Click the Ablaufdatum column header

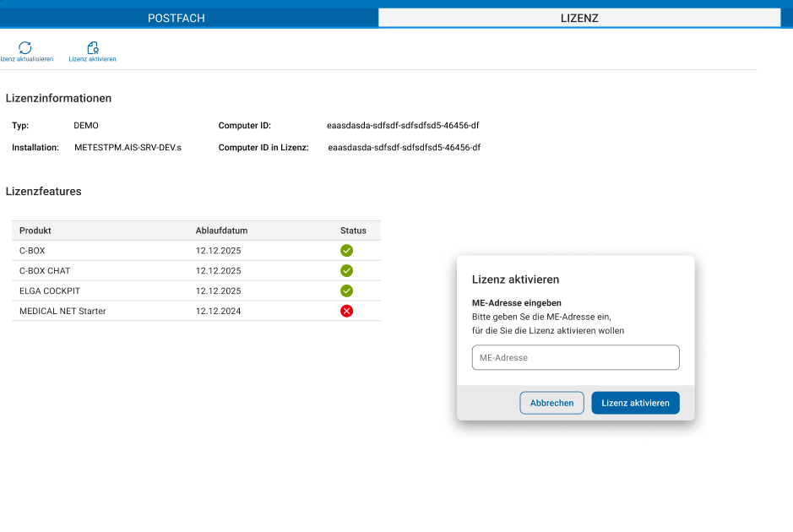(221, 231)
